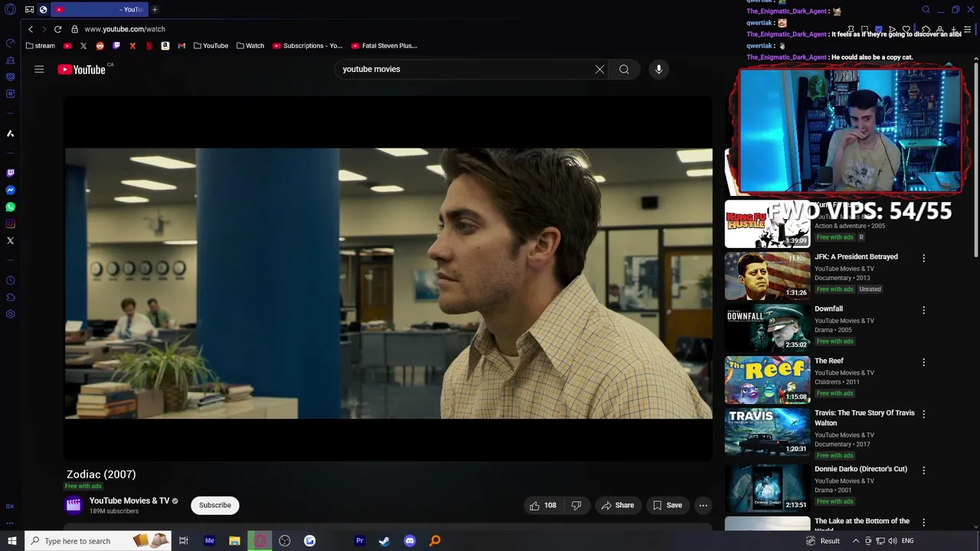The width and height of the screenshot is (980, 551).
Task: Open Instagram in Opera sidebar
Action: click(10, 223)
